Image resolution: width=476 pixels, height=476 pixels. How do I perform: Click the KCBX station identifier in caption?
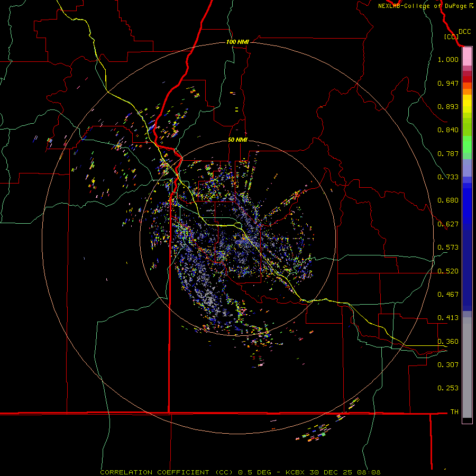point(295,472)
